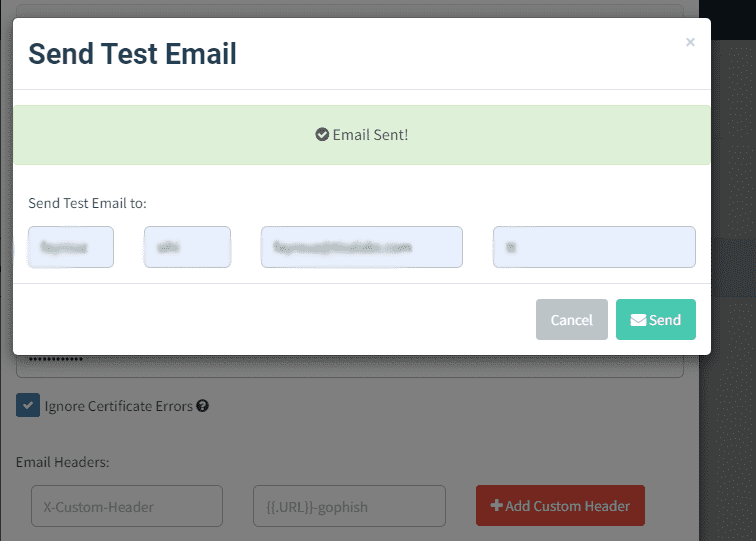This screenshot has height=541, width=756.
Task: Click the masked password field behind dialog
Action: click(350, 365)
